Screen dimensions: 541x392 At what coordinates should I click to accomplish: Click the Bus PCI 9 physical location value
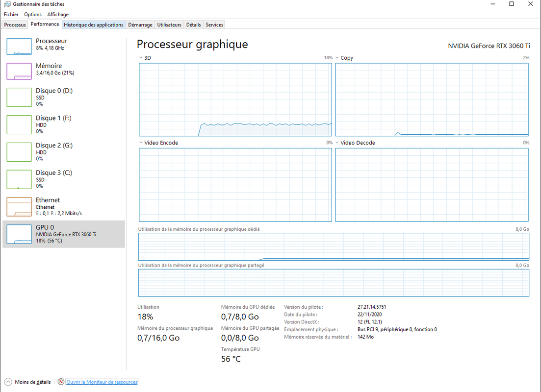pos(397,329)
